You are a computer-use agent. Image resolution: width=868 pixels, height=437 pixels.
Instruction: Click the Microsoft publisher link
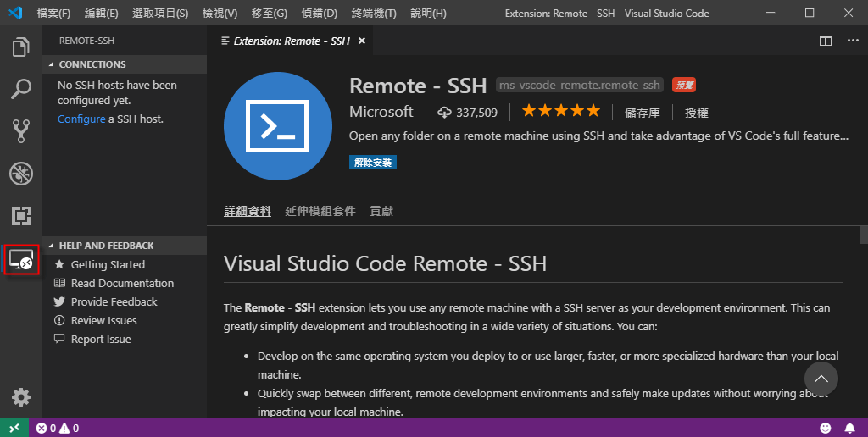pos(381,112)
